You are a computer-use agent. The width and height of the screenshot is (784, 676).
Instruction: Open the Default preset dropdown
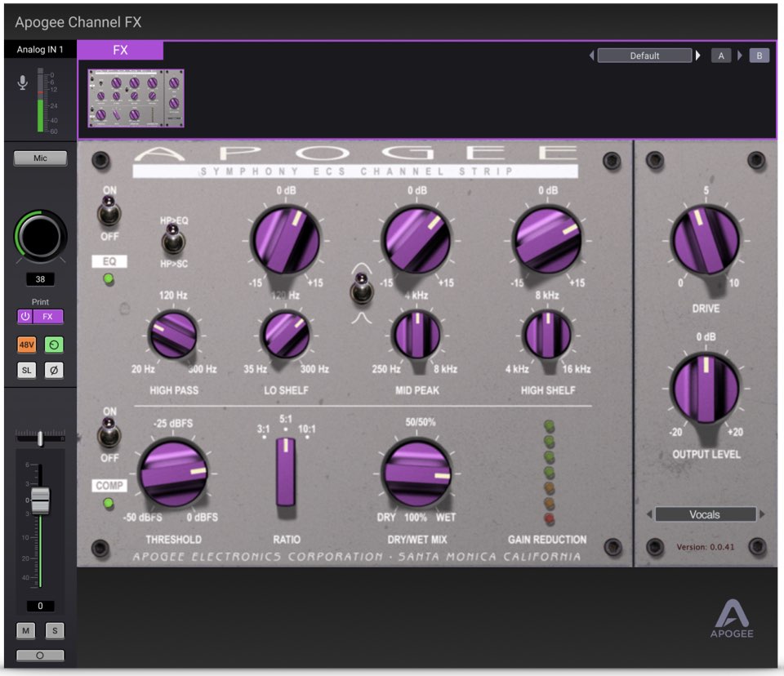pos(644,56)
